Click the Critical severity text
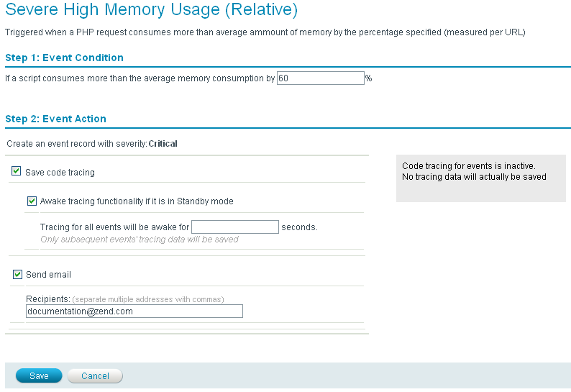Screen dimensions: 571x392 click(x=163, y=144)
